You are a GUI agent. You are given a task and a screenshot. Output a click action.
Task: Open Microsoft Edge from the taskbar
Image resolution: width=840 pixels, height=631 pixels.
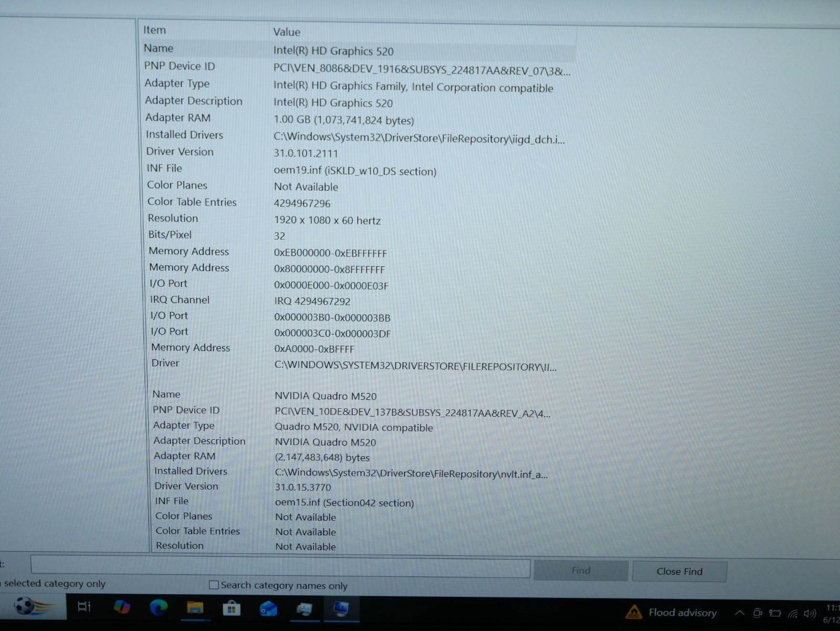tap(159, 607)
